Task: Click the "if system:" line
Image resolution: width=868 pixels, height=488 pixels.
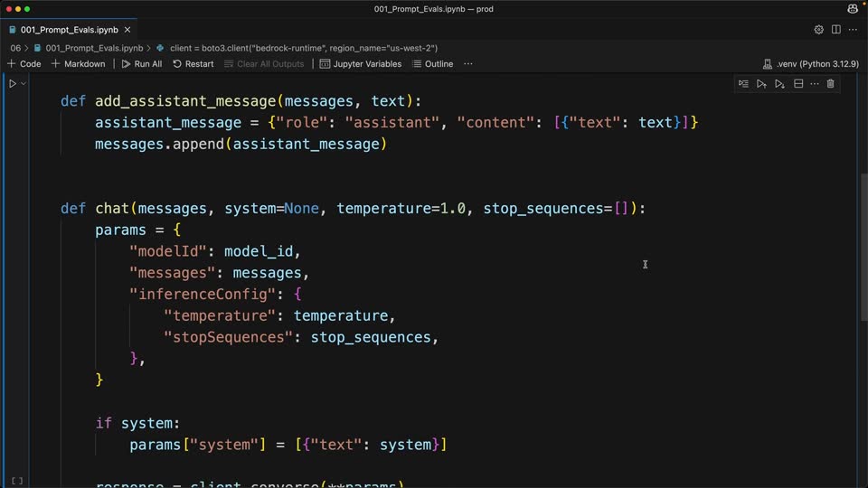Action: click(137, 423)
